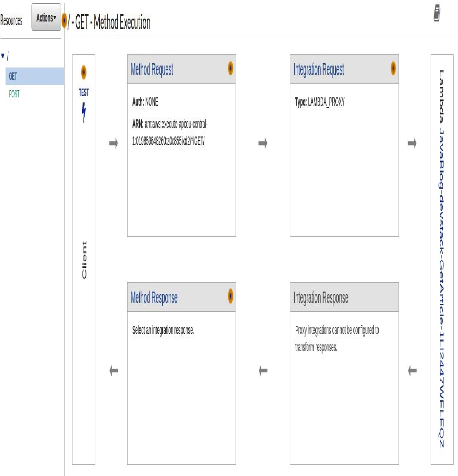Click orange dot in Method Response header
The height and width of the screenshot is (476, 458).
coord(230,296)
